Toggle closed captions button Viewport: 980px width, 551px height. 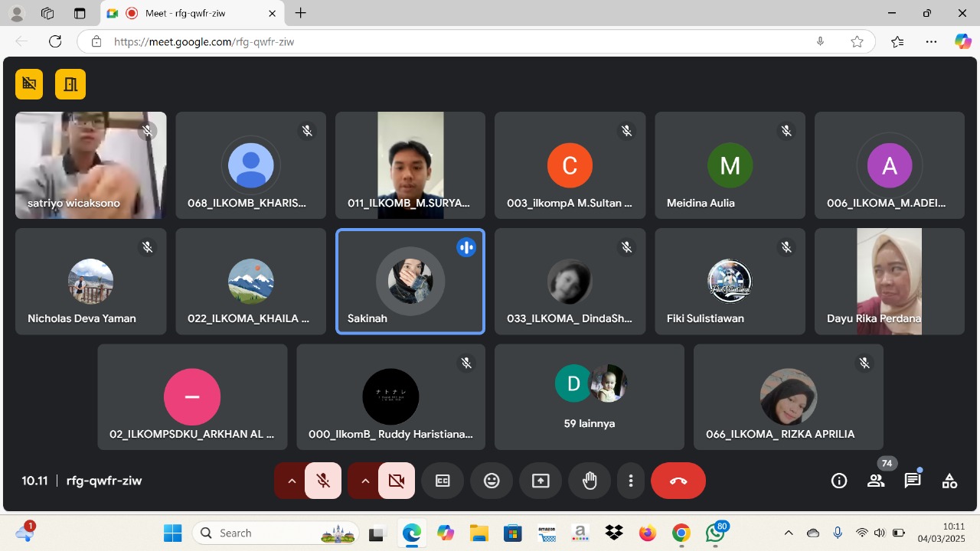443,481
